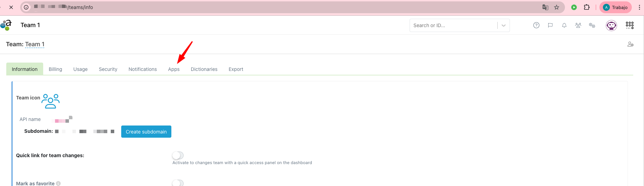Image resolution: width=644 pixels, height=186 pixels.
Task: Click the user settings icon beside team title
Action: (630, 45)
